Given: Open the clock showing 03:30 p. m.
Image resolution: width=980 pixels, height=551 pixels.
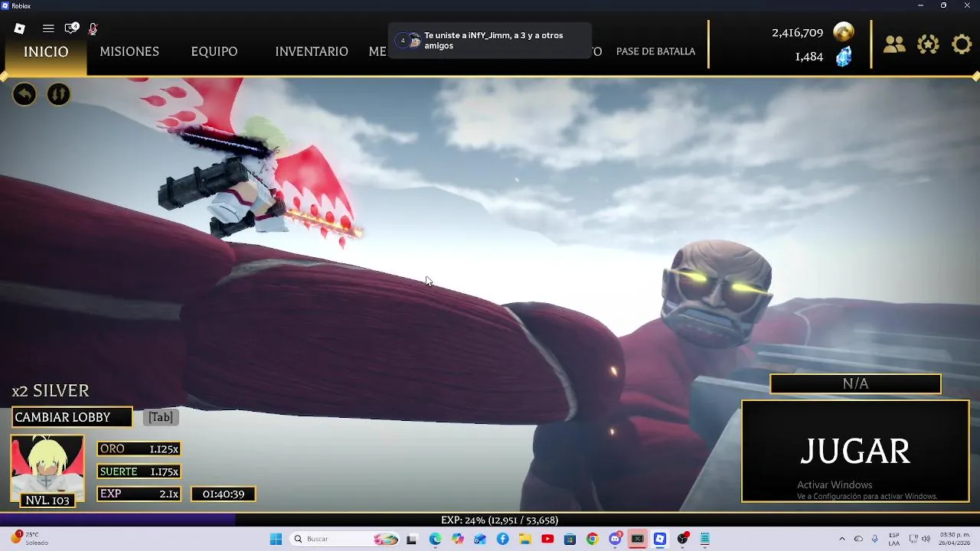Looking at the screenshot, I should 955,539.
